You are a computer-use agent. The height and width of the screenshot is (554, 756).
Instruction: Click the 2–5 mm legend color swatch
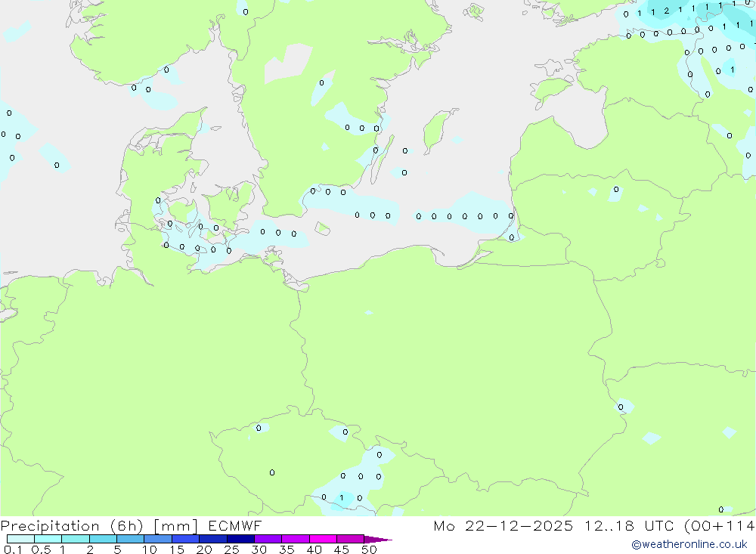click(x=103, y=539)
